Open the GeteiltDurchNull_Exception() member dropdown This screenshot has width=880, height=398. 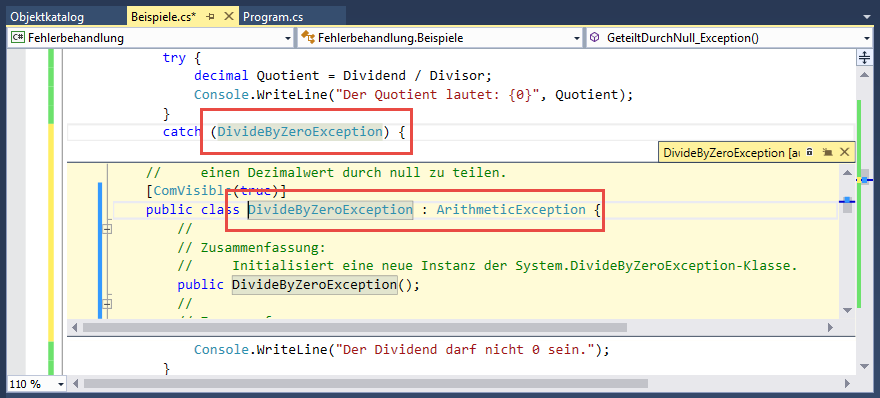pyautogui.click(x=730, y=38)
